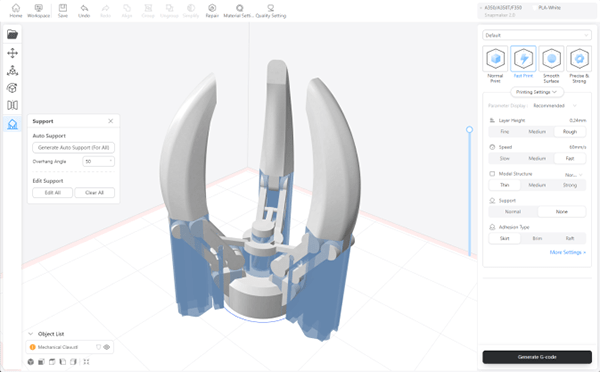Viewport: 600px width, 372px height.
Task: Click the layer preview slider handle
Action: tap(469, 130)
